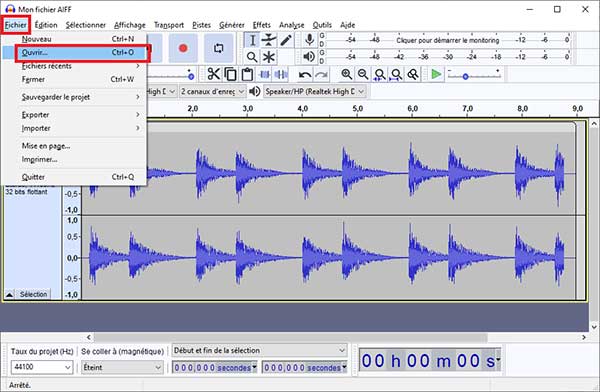Click the Zoom toggle icon
The width and height of the screenshot is (600, 392).
click(413, 74)
